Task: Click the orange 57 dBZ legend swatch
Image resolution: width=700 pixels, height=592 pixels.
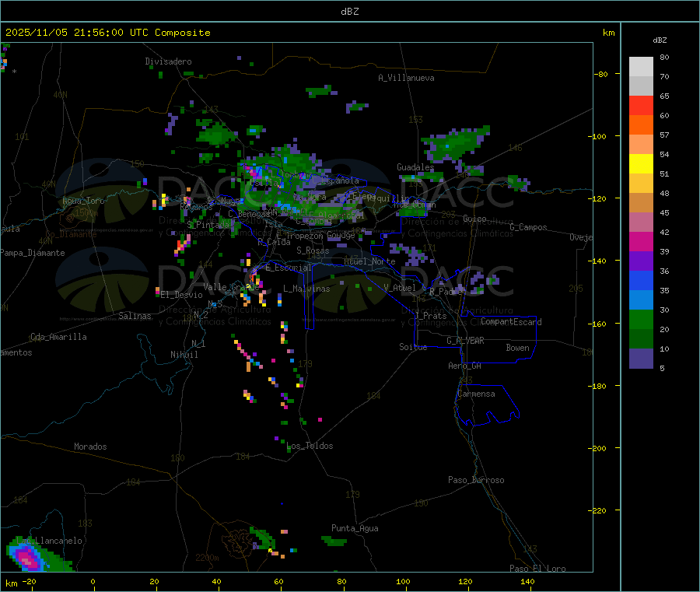Action: click(x=641, y=125)
